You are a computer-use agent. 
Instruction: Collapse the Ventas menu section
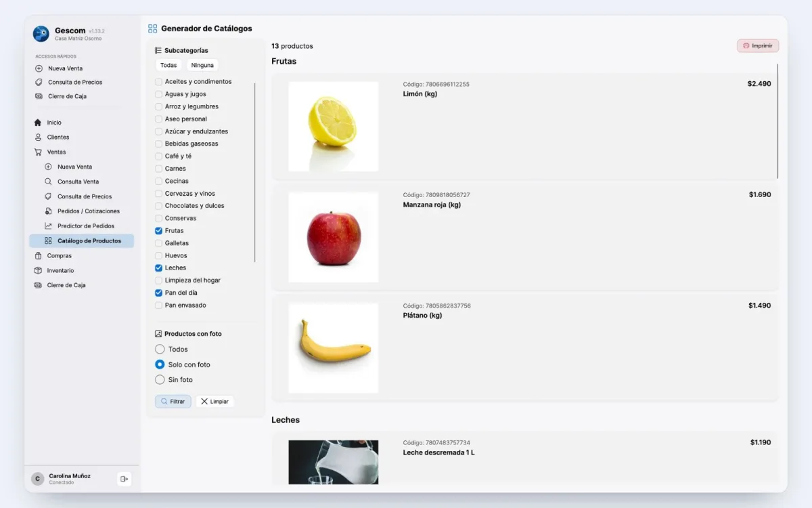81,152
